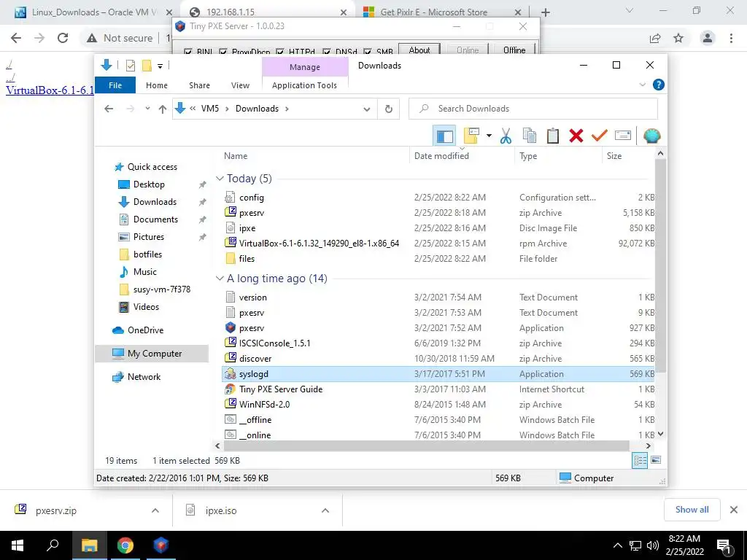Click the horizontal scrollbar in file list
747x560 pixels.
pos(426,446)
